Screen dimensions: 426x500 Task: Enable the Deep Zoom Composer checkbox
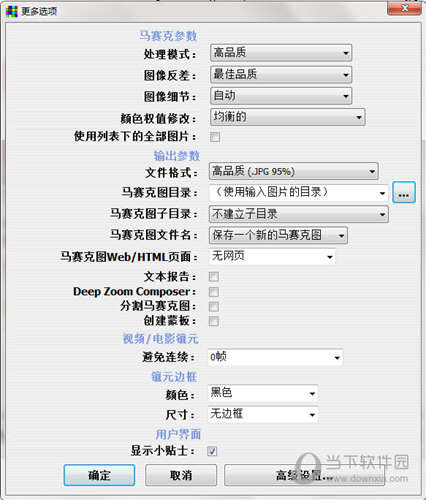[214, 292]
